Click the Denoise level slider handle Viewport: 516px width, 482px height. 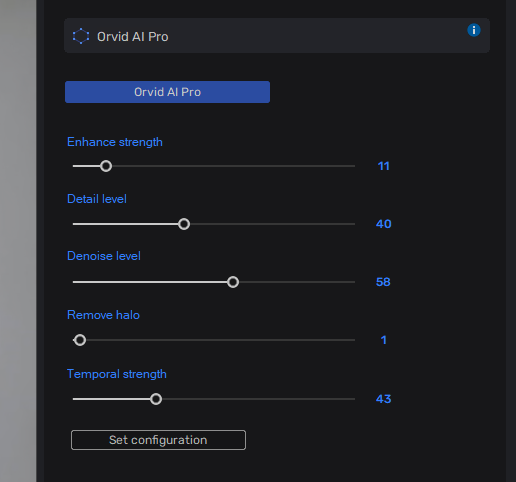233,282
